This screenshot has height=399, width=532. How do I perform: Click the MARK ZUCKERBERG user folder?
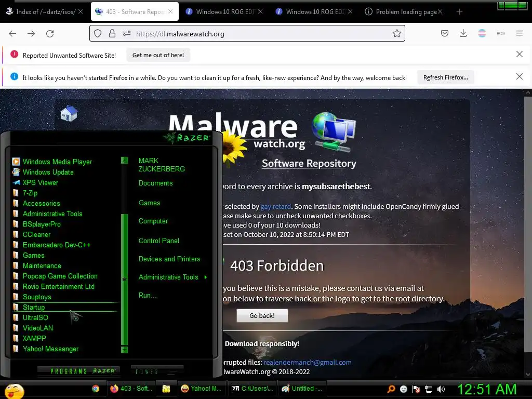[162, 165]
